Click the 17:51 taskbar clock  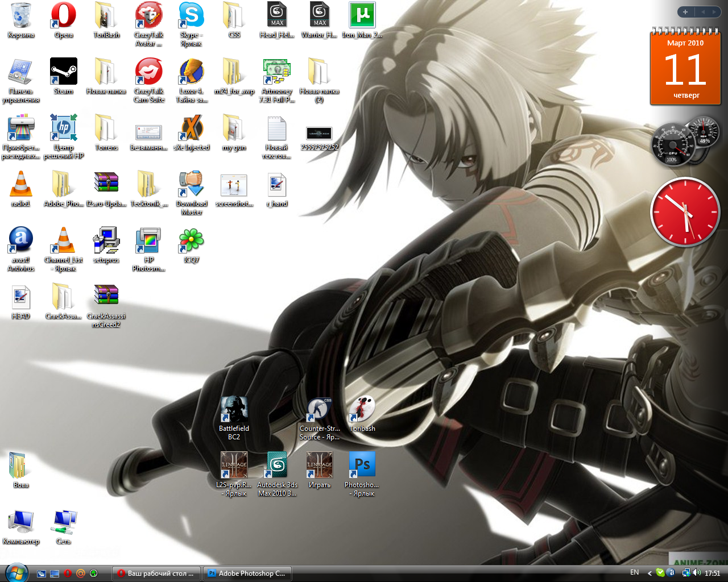point(713,573)
